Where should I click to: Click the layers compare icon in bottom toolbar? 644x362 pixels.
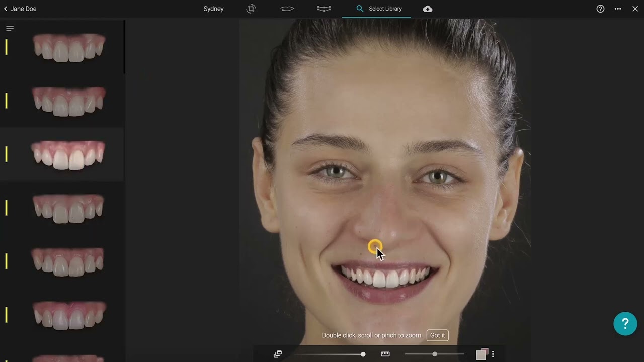(278, 354)
